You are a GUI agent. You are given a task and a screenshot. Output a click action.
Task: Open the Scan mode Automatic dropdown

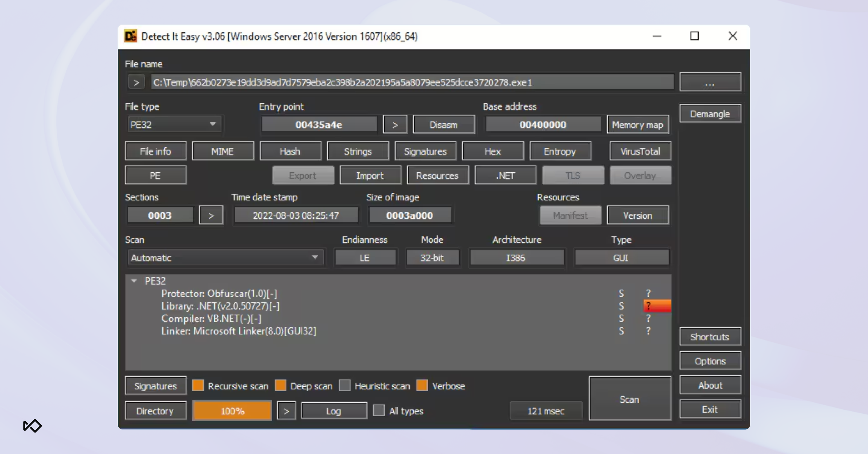[x=225, y=258]
